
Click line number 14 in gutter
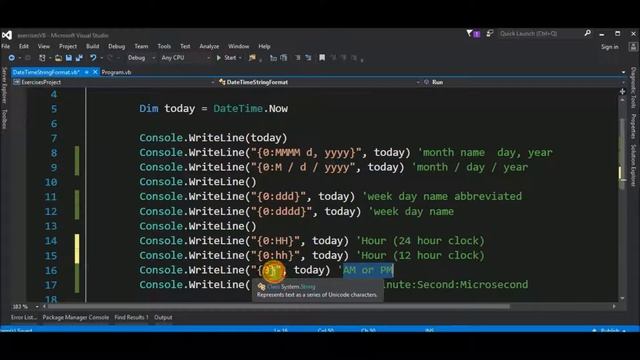coord(51,241)
